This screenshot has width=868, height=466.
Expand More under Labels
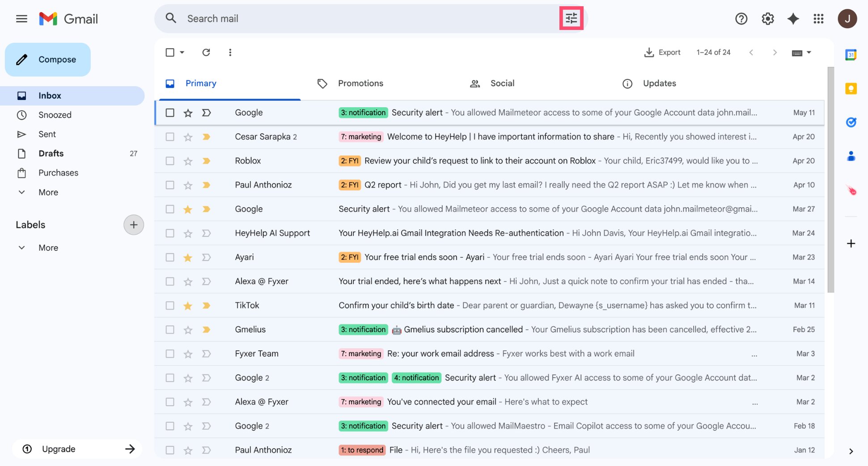[x=48, y=248]
